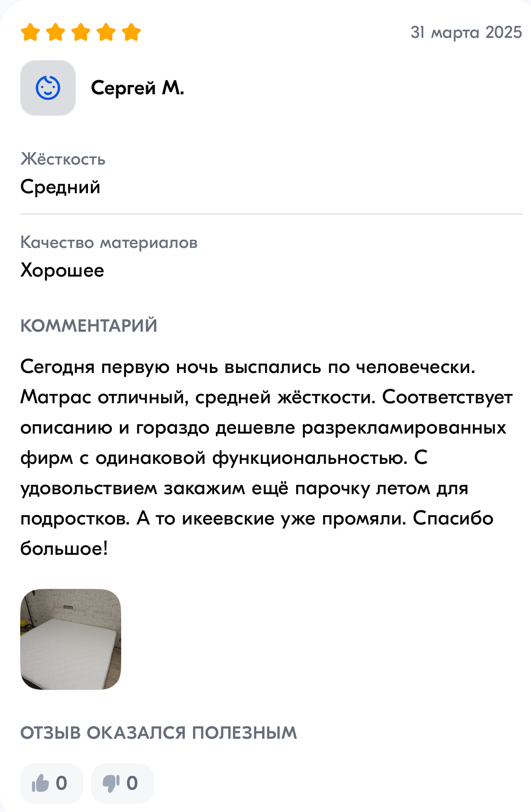Click the first rating star
Image resolution: width=531 pixels, height=812 pixels.
click(x=30, y=32)
